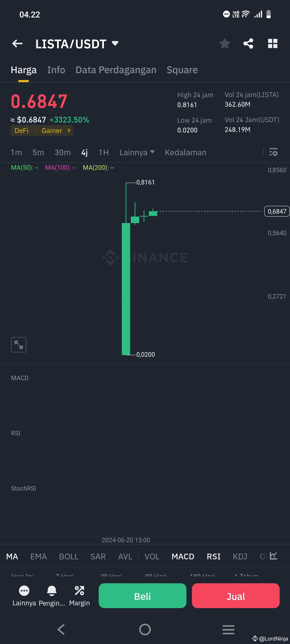Toggle favorite star for LISTA/USDT

coord(224,43)
